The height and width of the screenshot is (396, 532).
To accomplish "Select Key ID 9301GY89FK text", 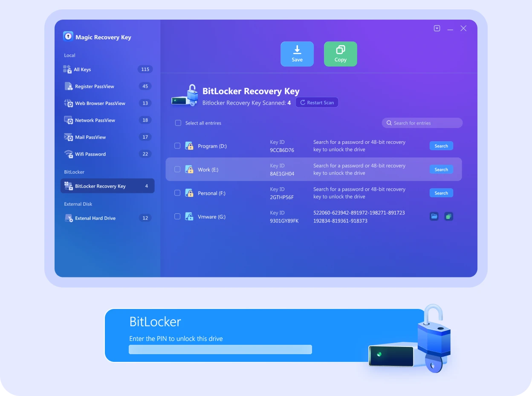I will (284, 221).
